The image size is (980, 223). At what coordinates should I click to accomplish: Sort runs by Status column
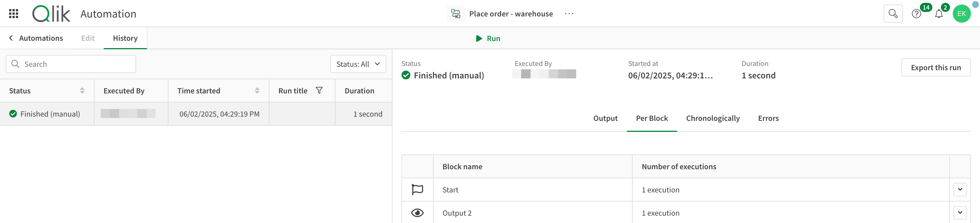(82, 90)
